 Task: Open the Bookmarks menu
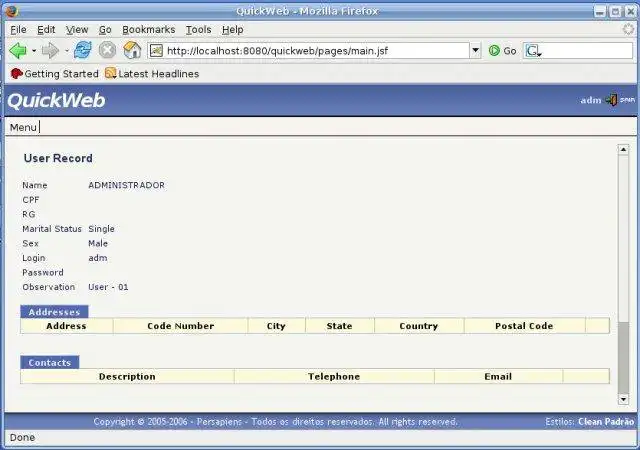tap(149, 30)
